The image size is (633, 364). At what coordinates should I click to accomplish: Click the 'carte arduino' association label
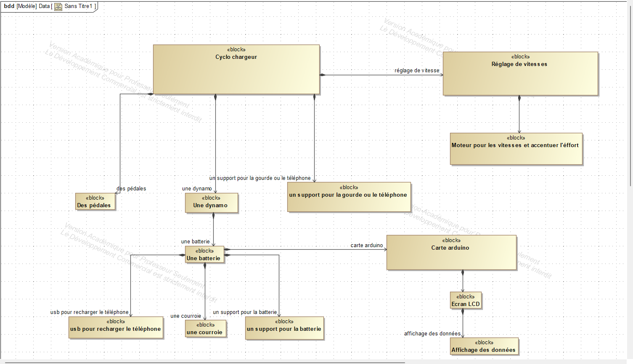367,245
